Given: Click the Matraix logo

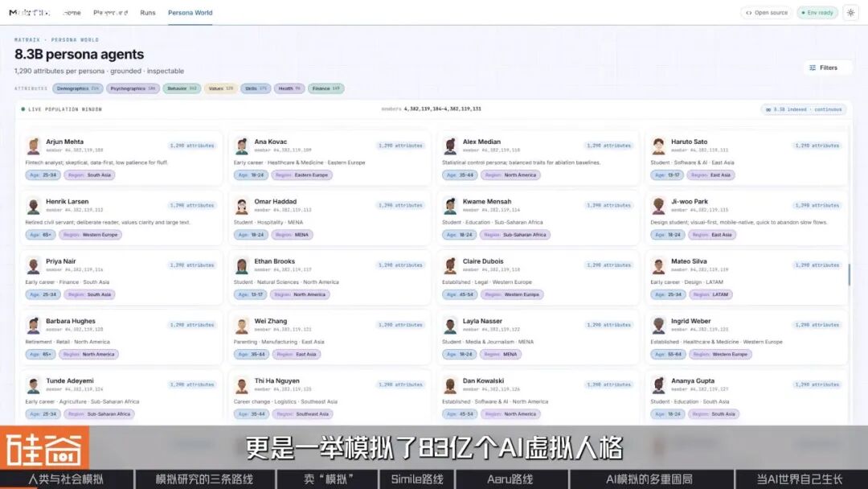Looking at the screenshot, I should [x=29, y=13].
